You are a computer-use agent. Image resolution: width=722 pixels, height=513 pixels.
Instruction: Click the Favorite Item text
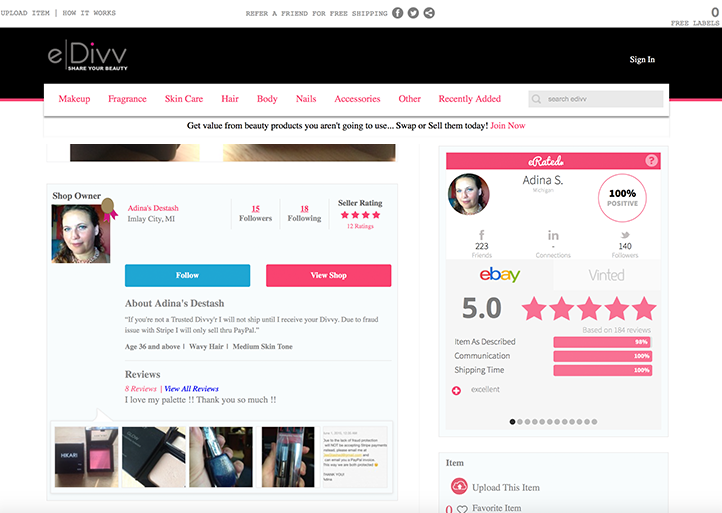pos(496,508)
